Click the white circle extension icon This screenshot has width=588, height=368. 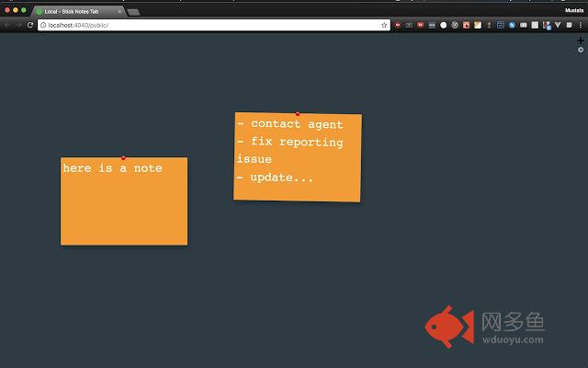pyautogui.click(x=443, y=25)
